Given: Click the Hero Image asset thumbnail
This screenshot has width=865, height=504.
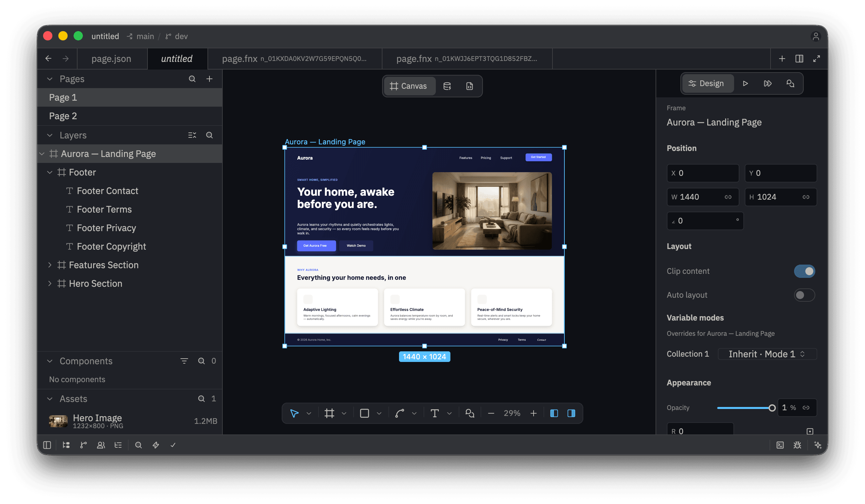Looking at the screenshot, I should coord(58,421).
